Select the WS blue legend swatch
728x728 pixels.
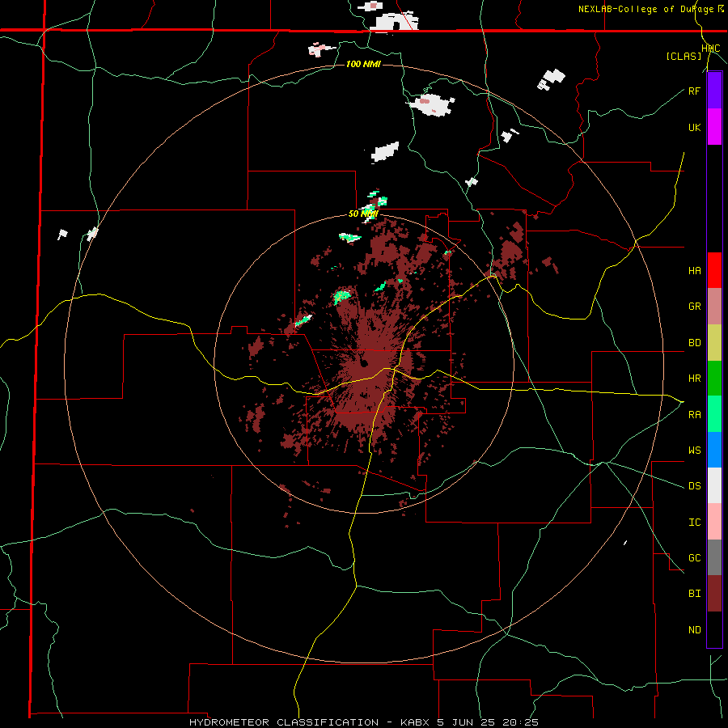pyautogui.click(x=714, y=450)
